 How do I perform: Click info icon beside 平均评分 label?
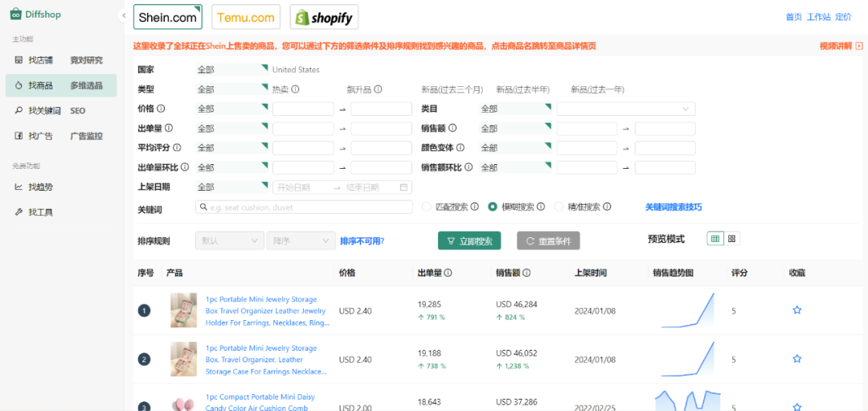(177, 148)
